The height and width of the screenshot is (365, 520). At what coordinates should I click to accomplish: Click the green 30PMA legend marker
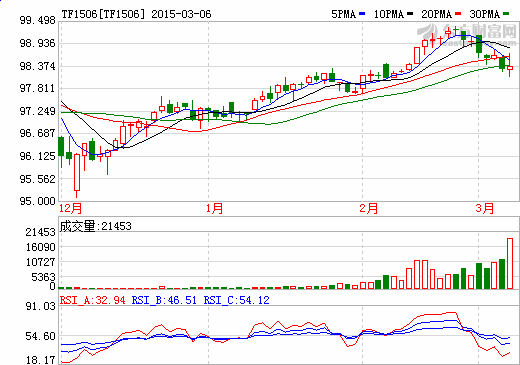506,14
